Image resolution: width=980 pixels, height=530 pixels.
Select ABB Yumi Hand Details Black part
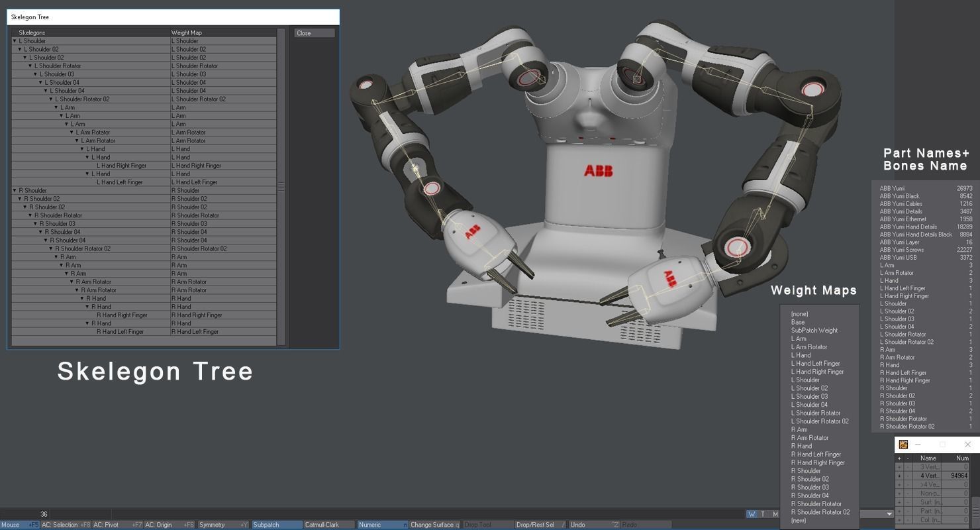(x=926, y=235)
